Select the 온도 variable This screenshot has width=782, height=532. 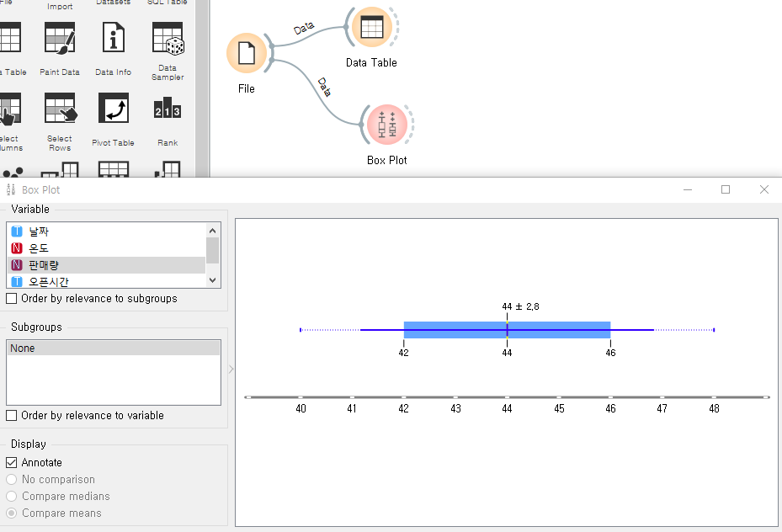(106, 248)
